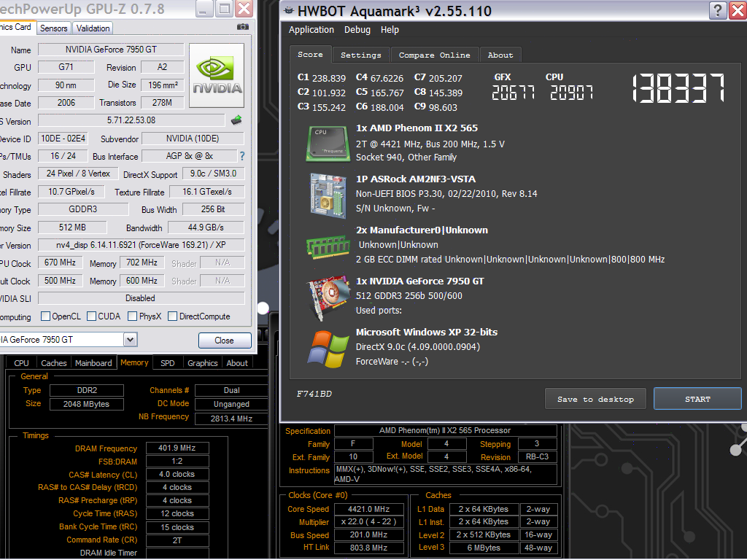Open CPU-Z About tab

click(x=237, y=363)
